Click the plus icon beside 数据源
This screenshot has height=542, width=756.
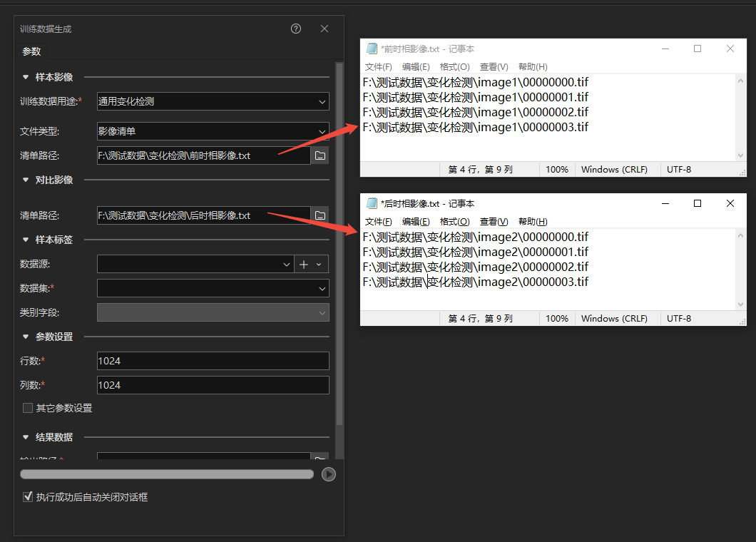304,265
